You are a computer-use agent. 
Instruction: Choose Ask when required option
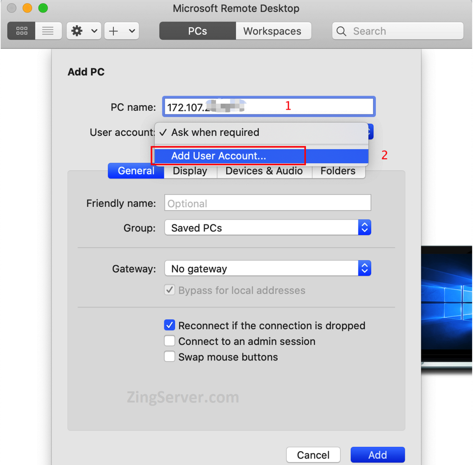[261, 132]
